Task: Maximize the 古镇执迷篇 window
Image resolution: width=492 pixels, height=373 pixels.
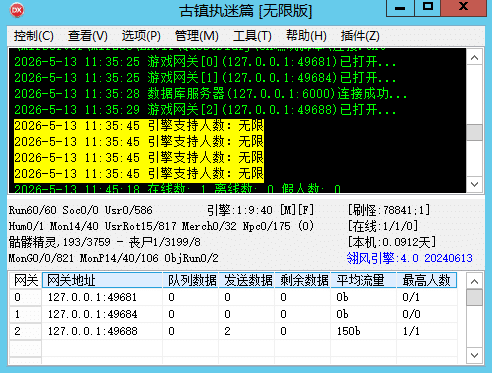Action: click(x=428, y=7)
